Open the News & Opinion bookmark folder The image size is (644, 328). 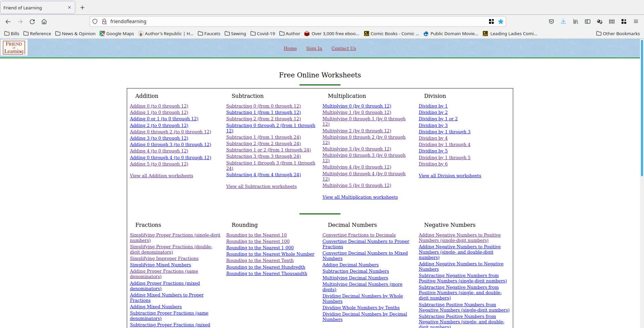pos(75,34)
